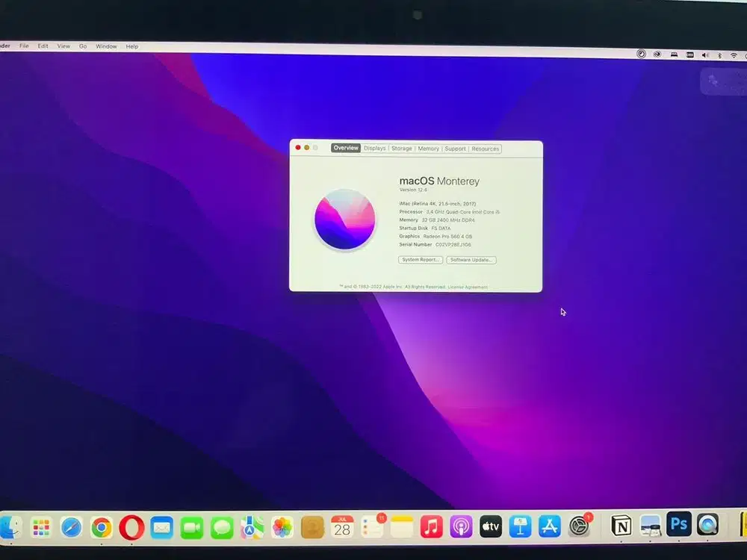The height and width of the screenshot is (560, 747).
Task: Click the System Report button
Action: click(419, 260)
